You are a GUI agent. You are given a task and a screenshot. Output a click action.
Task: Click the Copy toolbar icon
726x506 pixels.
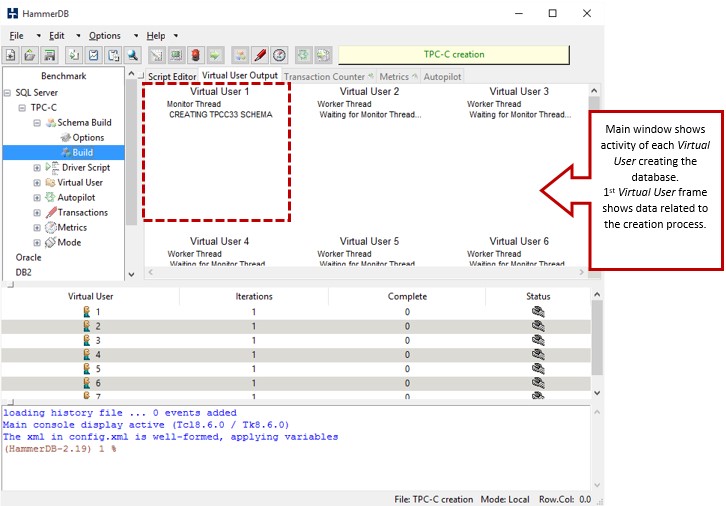click(74, 55)
